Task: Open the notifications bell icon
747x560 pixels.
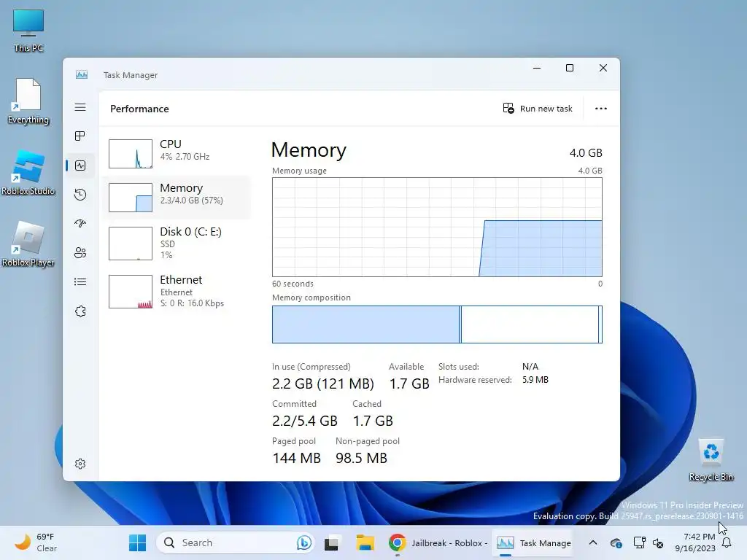Action: coord(727,542)
